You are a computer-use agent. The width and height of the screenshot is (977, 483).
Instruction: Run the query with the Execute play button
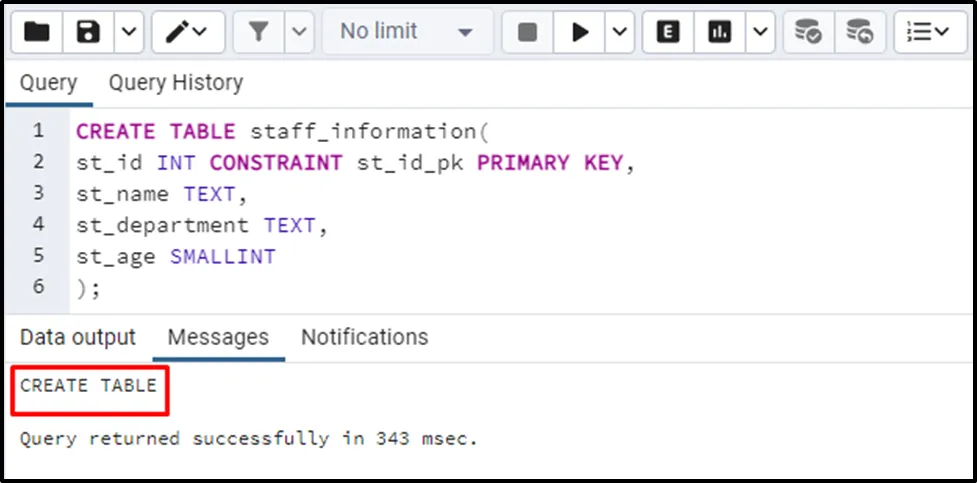(x=580, y=33)
